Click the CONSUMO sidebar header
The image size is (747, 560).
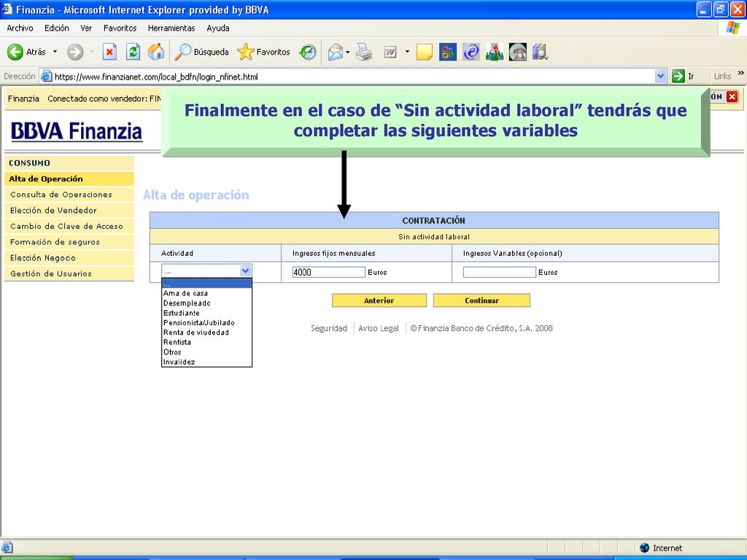click(69, 163)
